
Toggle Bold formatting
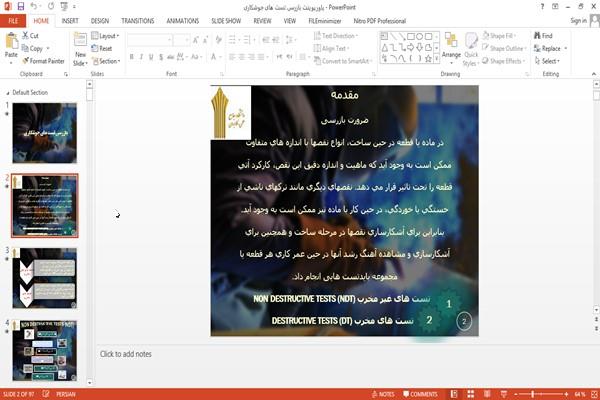(132, 57)
